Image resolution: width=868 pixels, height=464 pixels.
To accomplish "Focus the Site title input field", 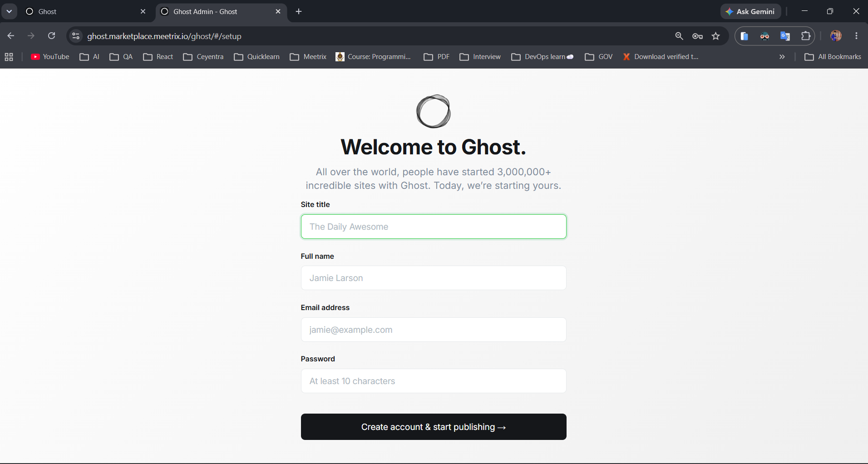I will [x=434, y=227].
